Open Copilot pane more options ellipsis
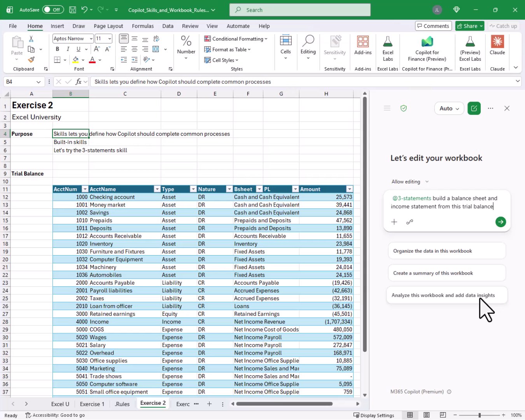 coord(490,108)
